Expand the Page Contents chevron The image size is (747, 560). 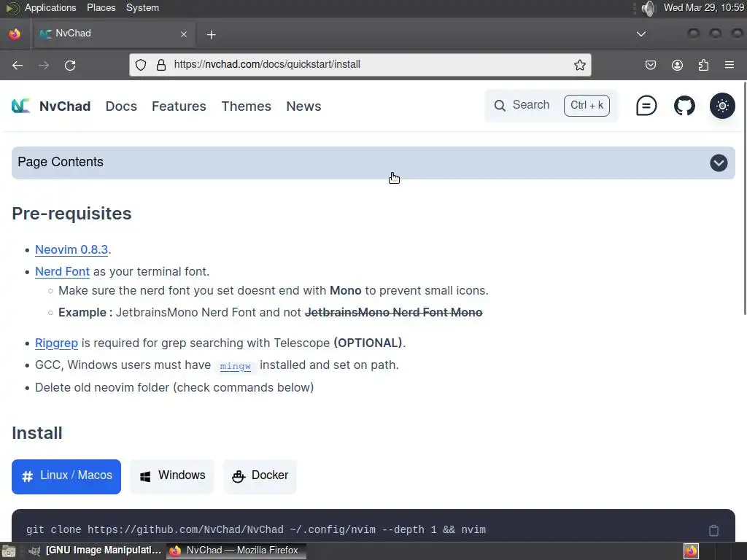tap(719, 163)
